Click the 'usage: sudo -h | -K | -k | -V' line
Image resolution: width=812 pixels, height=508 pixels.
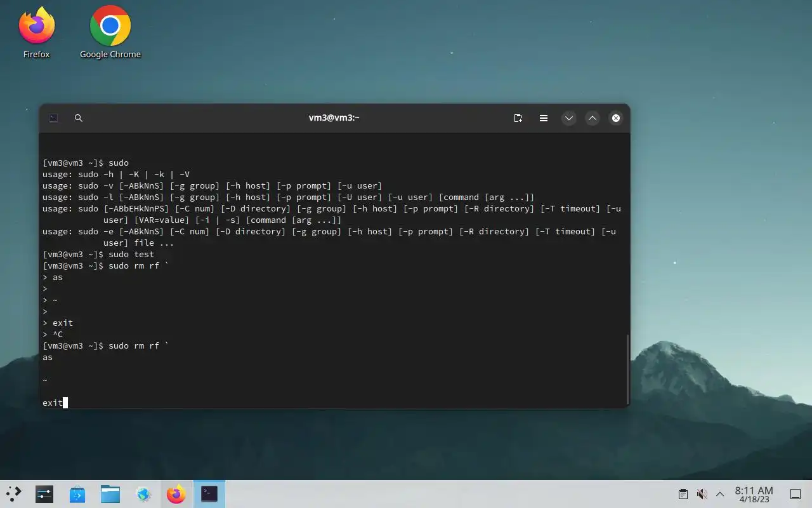click(116, 175)
